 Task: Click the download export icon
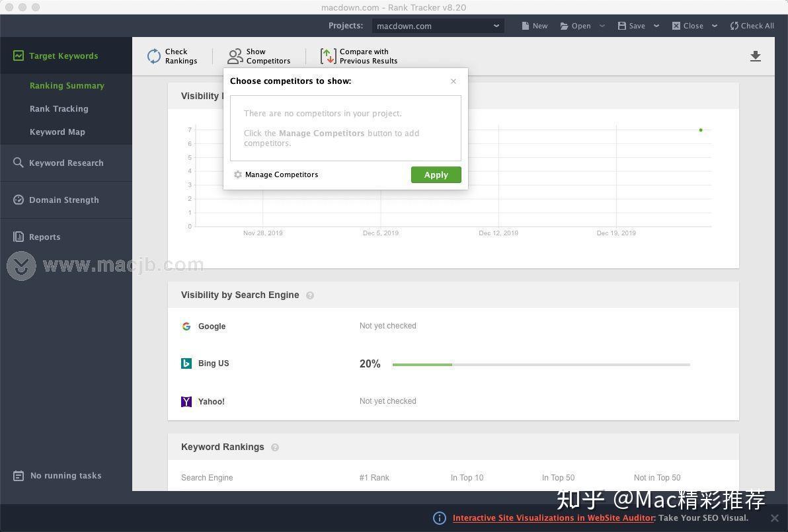tap(756, 56)
